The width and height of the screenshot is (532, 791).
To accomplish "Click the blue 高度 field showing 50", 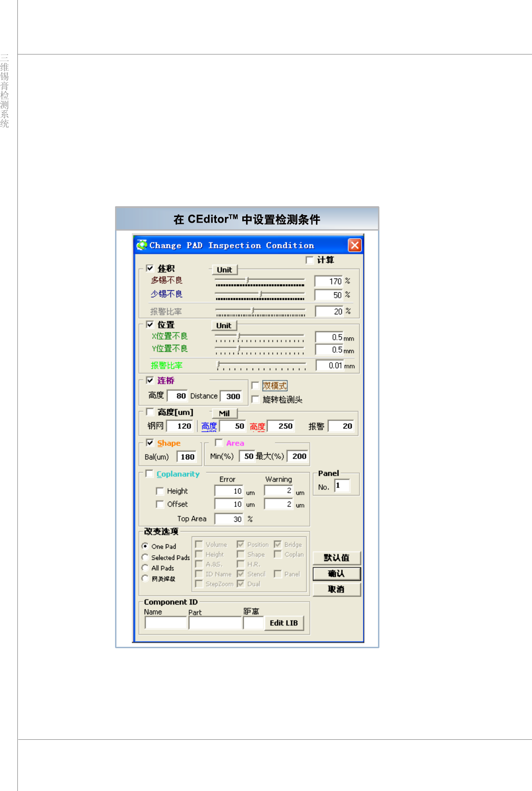I will (233, 426).
